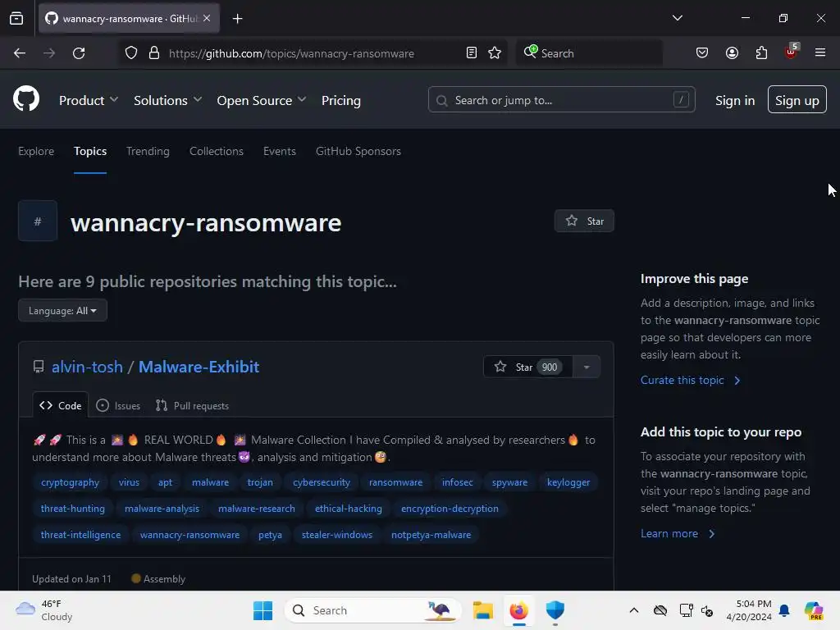
Task: Select the Topics tab
Action: 90,151
